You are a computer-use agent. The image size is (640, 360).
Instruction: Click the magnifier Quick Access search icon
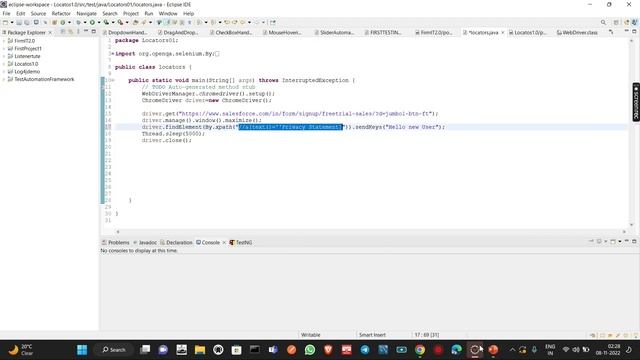point(603,22)
